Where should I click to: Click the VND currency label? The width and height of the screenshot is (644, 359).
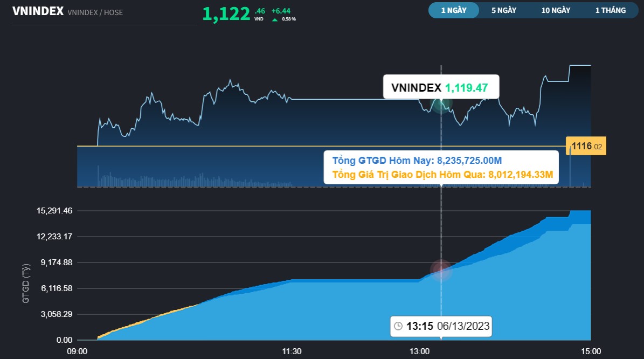259,18
